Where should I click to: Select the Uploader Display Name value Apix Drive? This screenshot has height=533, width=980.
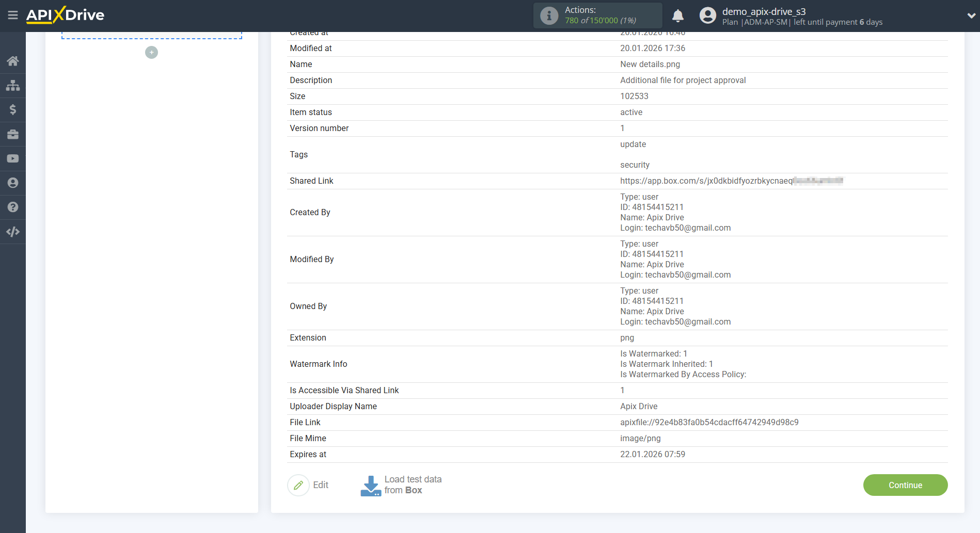click(x=639, y=406)
